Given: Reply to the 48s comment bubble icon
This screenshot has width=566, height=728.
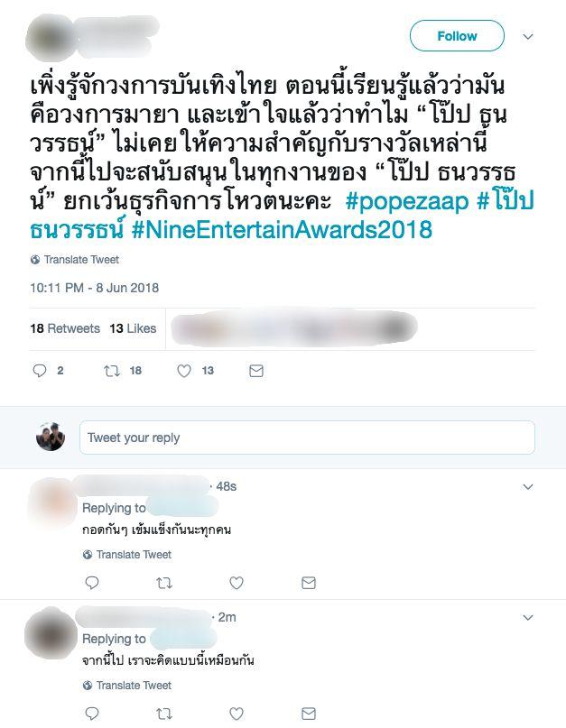Looking at the screenshot, I should point(92,583).
